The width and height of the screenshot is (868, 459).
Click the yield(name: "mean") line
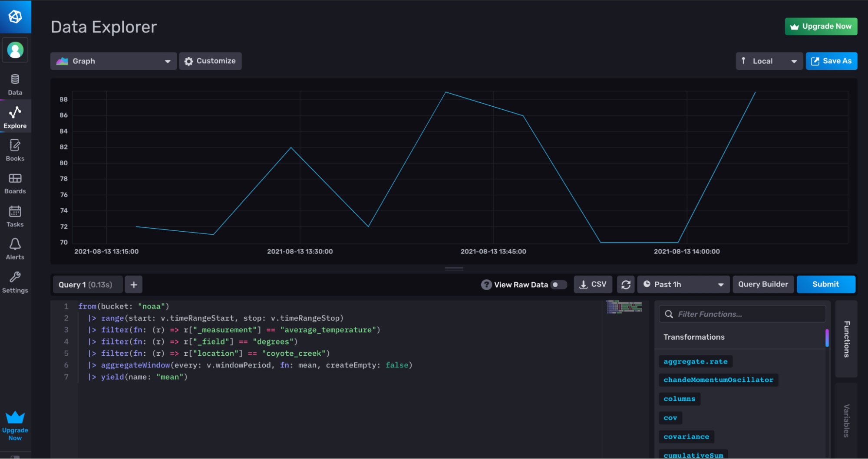138,377
